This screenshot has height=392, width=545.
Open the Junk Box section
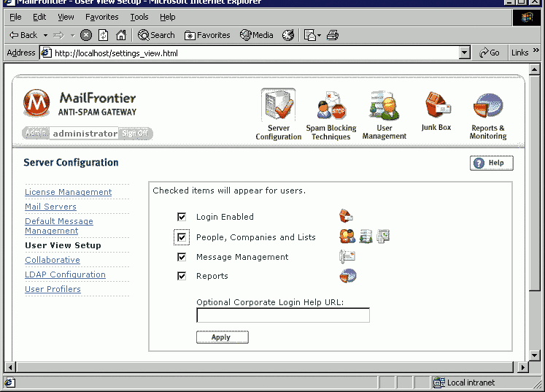coord(436,111)
